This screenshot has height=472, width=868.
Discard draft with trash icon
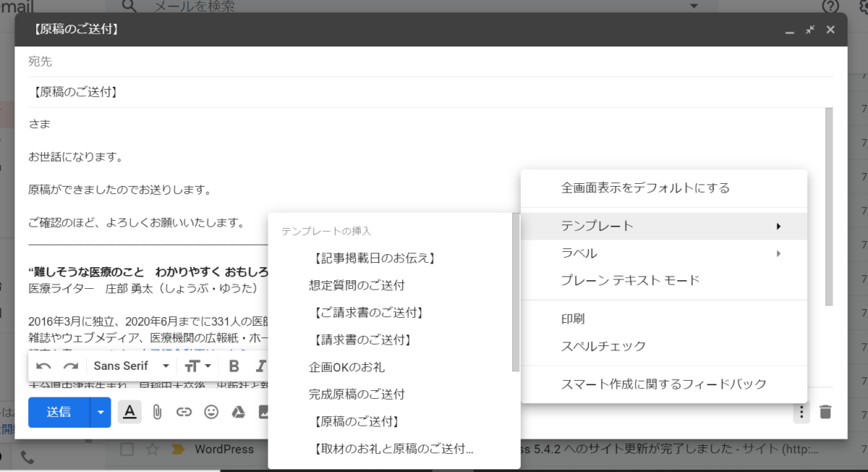tap(825, 413)
